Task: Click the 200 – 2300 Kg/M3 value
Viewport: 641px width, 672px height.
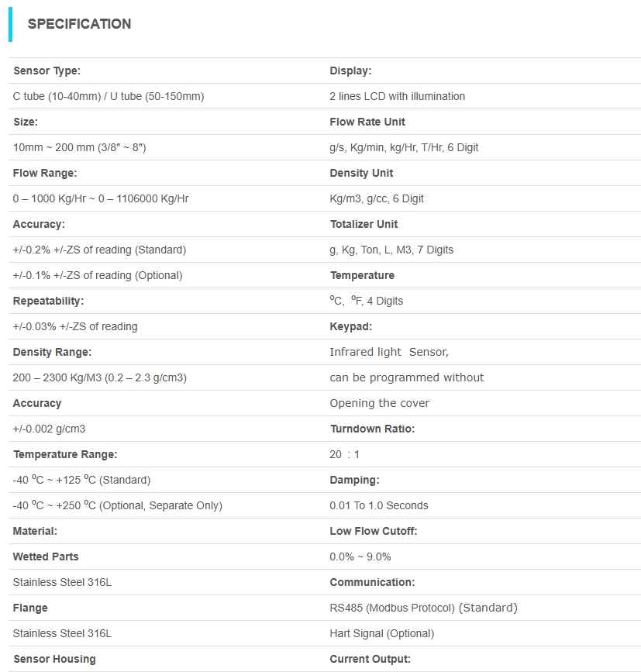Action: click(x=99, y=377)
